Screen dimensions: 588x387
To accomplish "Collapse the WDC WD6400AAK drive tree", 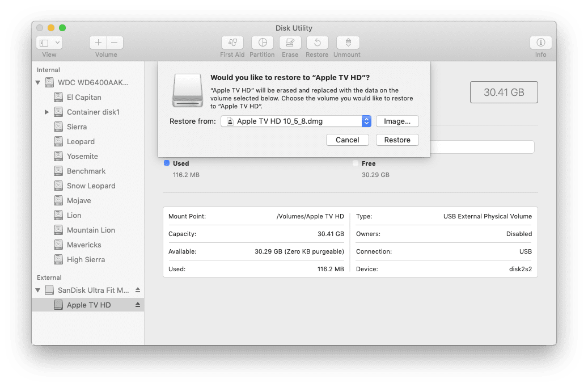I will pos(38,82).
